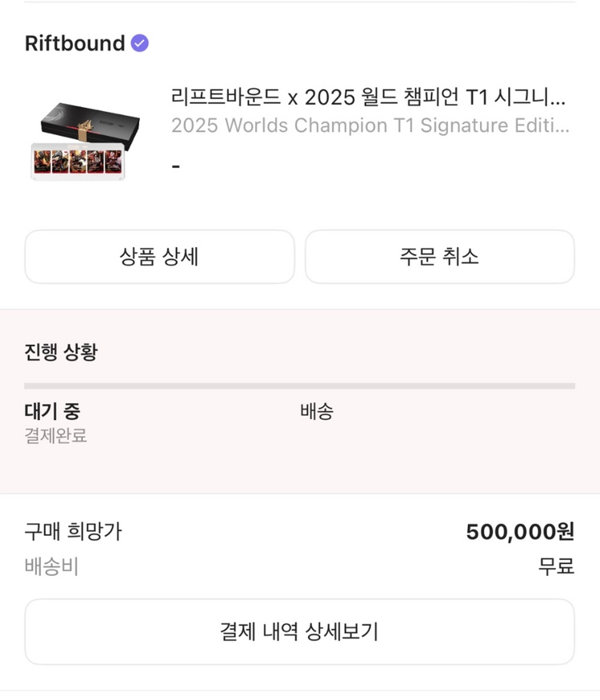
Task: Tap the 결제완료 status text
Action: (x=56, y=436)
